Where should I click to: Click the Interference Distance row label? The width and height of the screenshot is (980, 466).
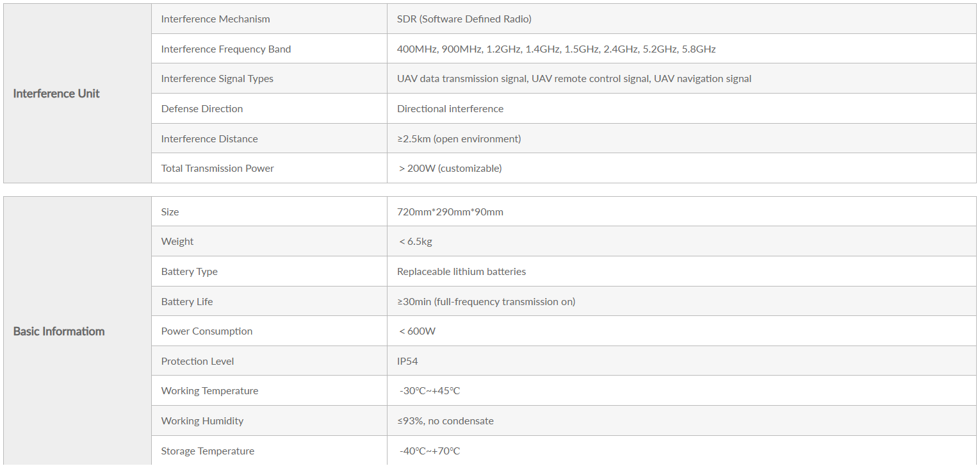[x=209, y=139]
